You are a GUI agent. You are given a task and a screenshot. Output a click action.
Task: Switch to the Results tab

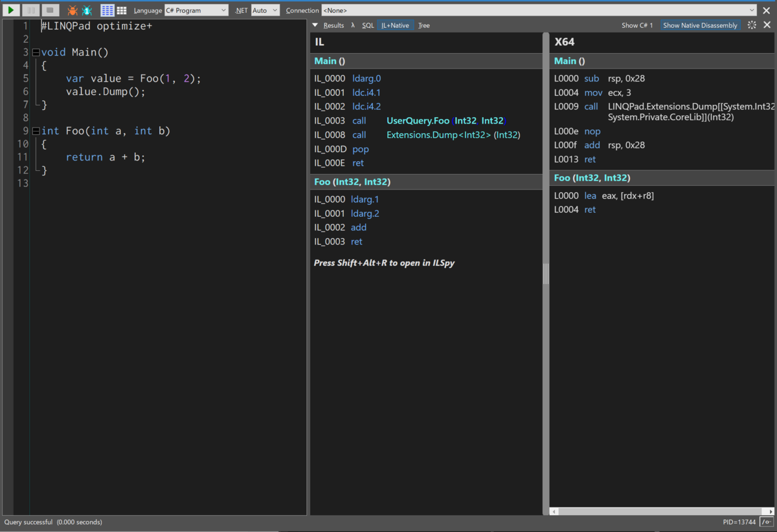point(333,25)
